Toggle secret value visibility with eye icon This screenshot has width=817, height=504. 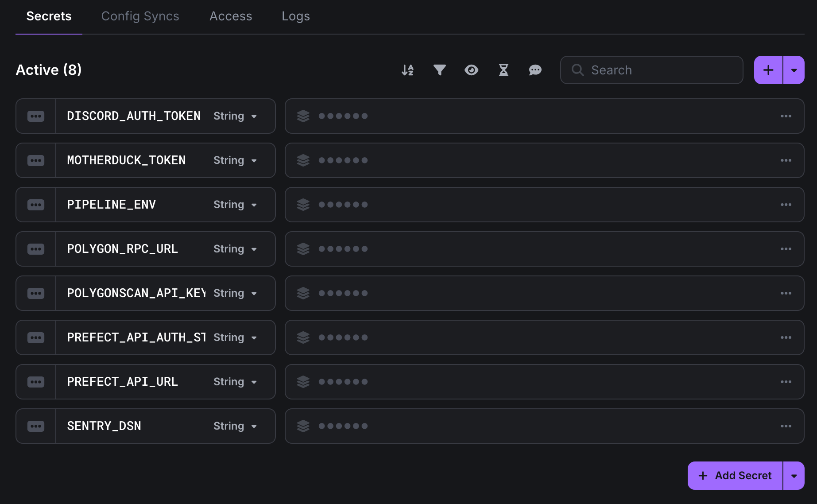(471, 70)
